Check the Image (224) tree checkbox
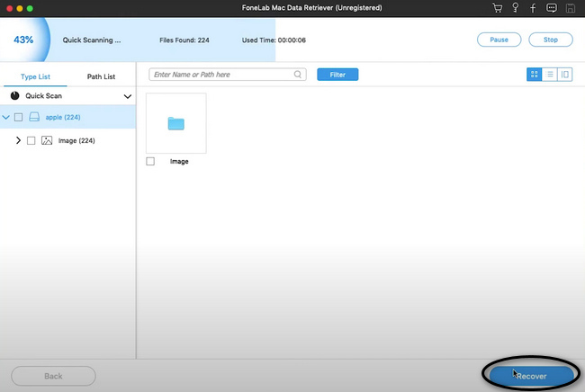 click(x=31, y=140)
